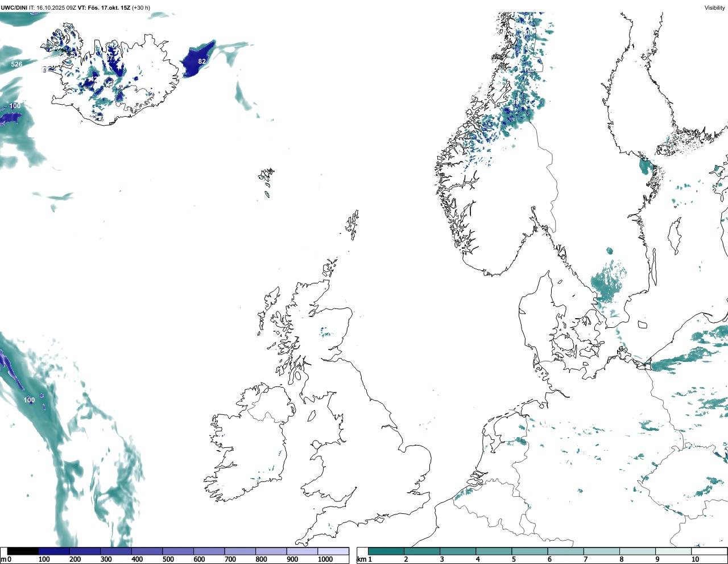Click the "800" tick on the metre legend
Screen dimensions: 728x564
[261, 559]
